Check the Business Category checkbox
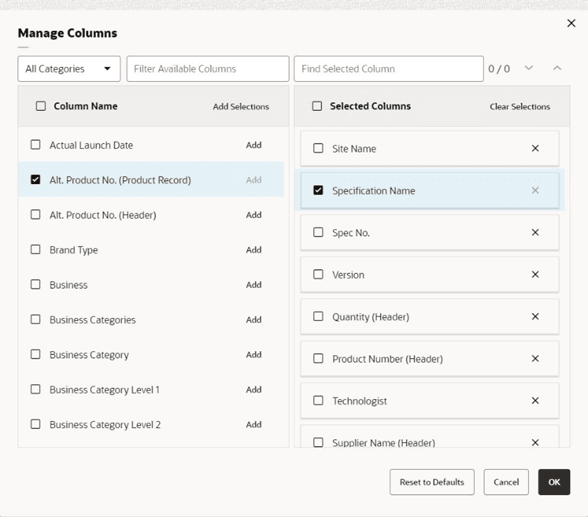The image size is (588, 517). coord(35,354)
